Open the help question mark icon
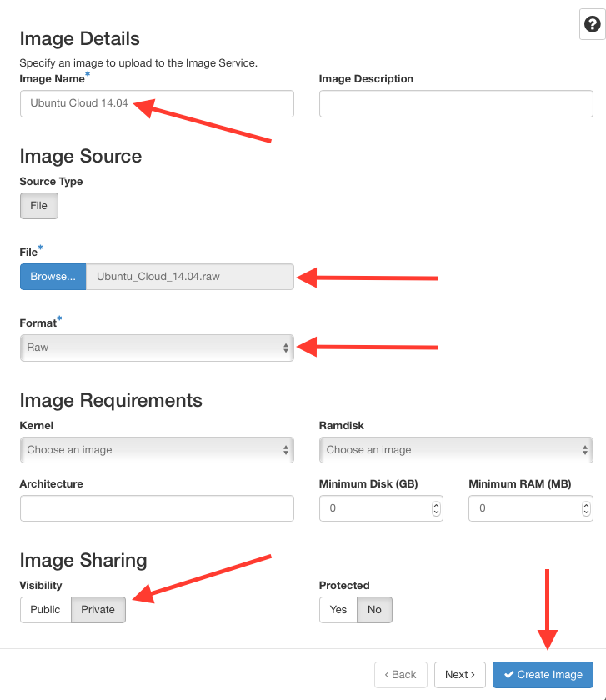This screenshot has height=700, width=606. point(592,24)
